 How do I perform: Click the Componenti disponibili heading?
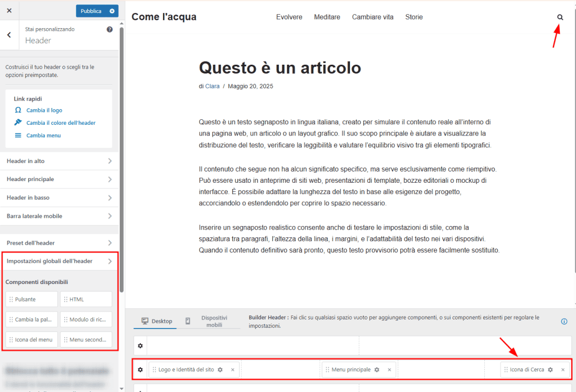click(37, 282)
